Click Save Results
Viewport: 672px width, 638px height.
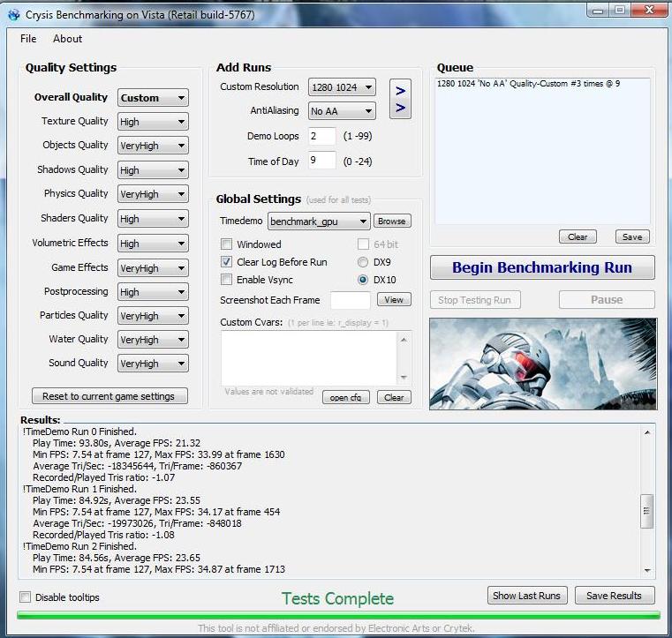615,596
